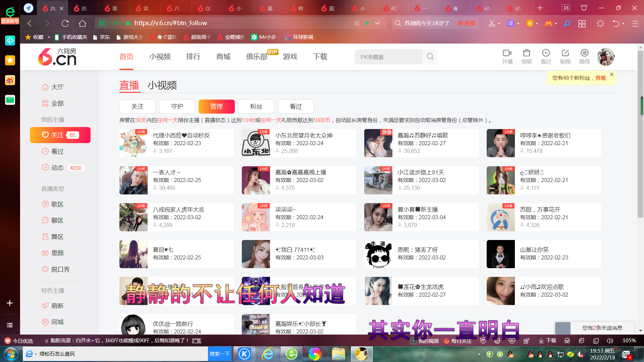Select the 关注 65 sidebar button
The width and height of the screenshot is (644, 362).
click(60, 135)
